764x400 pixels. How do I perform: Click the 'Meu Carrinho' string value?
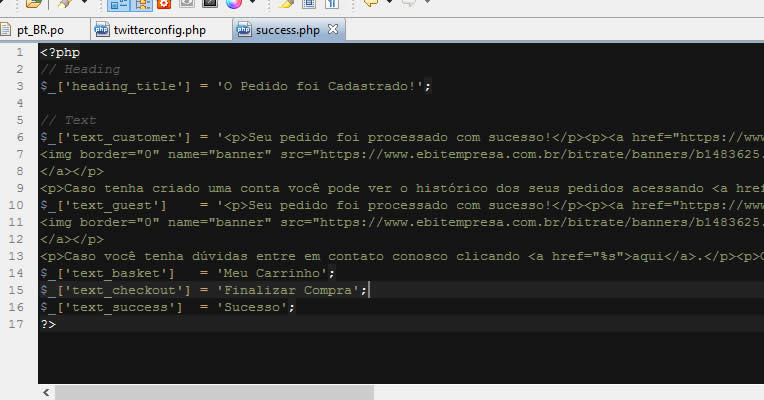coord(272,273)
